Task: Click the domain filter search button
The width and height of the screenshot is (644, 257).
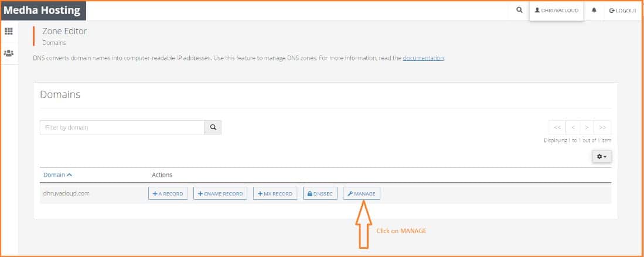Action: 213,127
